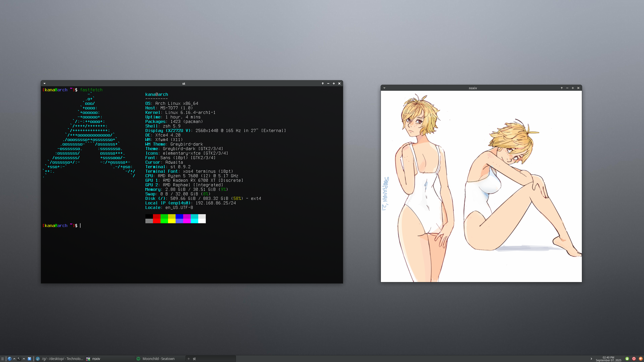Image resolution: width=644 pixels, height=362 pixels.
Task: Click the bright red color block in fastfetch
Action: click(x=157, y=221)
